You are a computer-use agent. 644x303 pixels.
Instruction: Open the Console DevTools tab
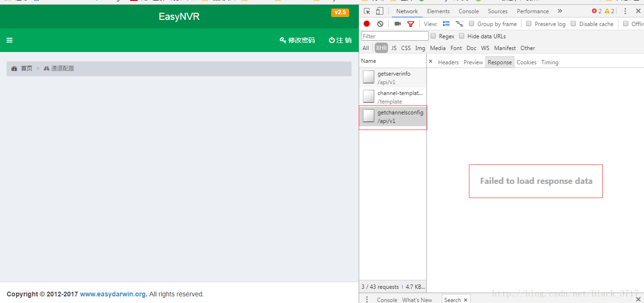point(468,11)
